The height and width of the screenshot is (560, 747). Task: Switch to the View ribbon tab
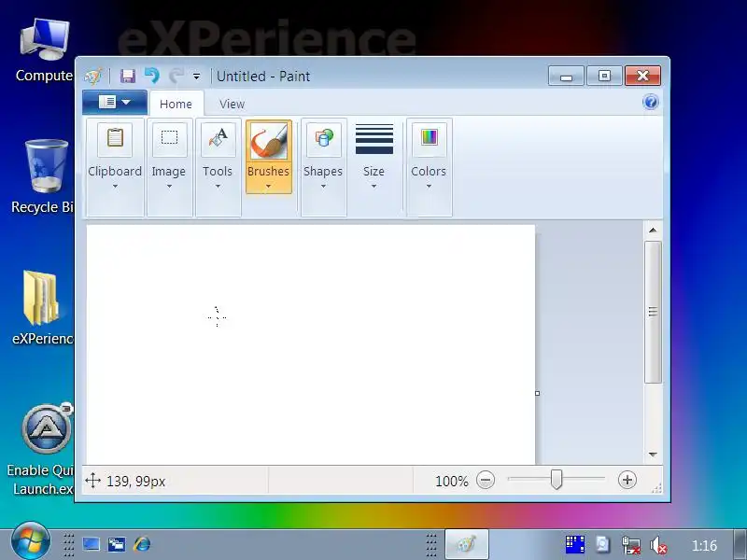coord(232,104)
